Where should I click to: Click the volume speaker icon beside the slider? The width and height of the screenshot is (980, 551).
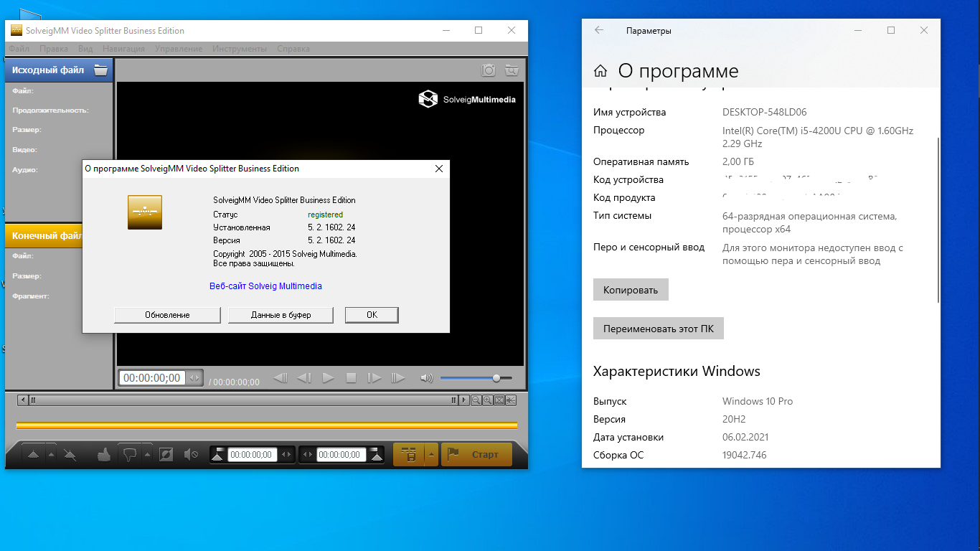[x=427, y=378]
